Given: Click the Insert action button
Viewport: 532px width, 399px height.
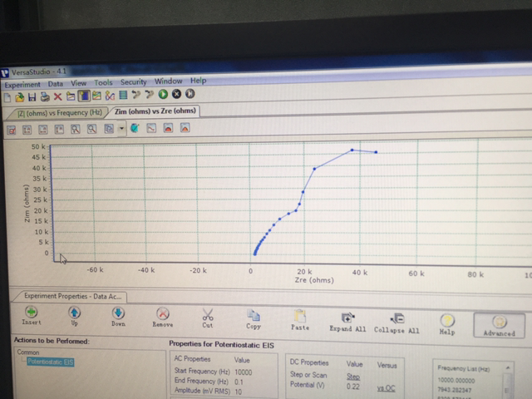Looking at the screenshot, I should (32, 316).
